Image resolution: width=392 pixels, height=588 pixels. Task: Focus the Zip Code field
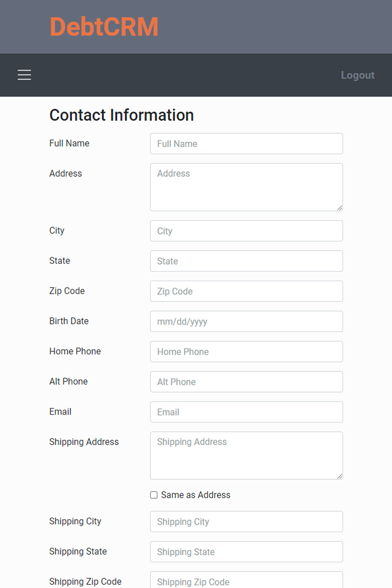[247, 291]
